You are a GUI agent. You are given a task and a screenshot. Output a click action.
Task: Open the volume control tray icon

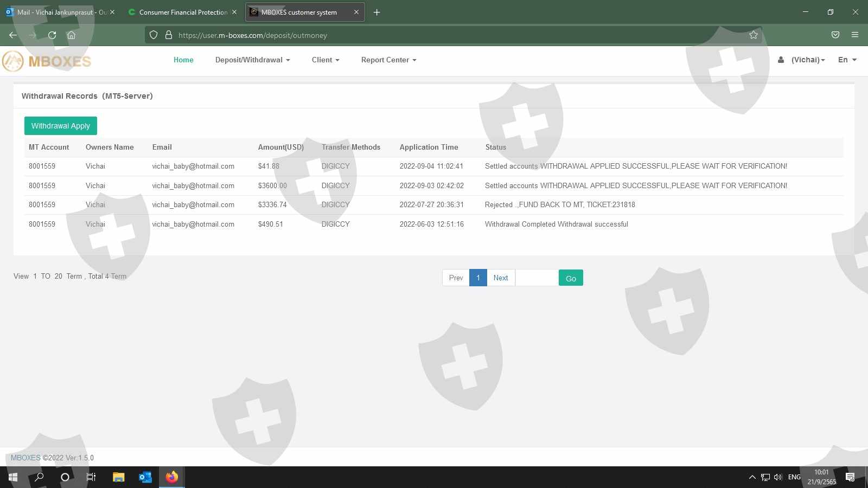point(778,477)
